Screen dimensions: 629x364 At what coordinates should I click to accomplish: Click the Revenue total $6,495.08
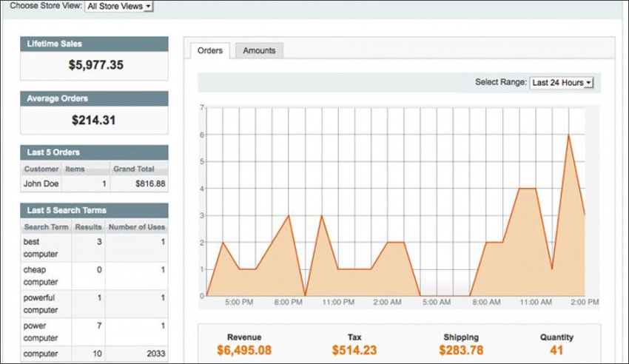coord(244,350)
